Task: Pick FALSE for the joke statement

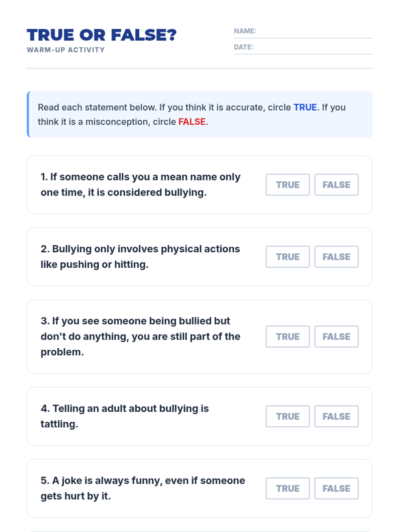Action: click(x=336, y=488)
